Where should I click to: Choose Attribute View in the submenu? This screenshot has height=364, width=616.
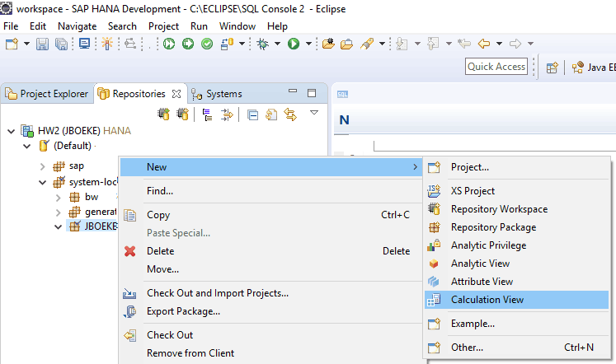[x=482, y=282]
